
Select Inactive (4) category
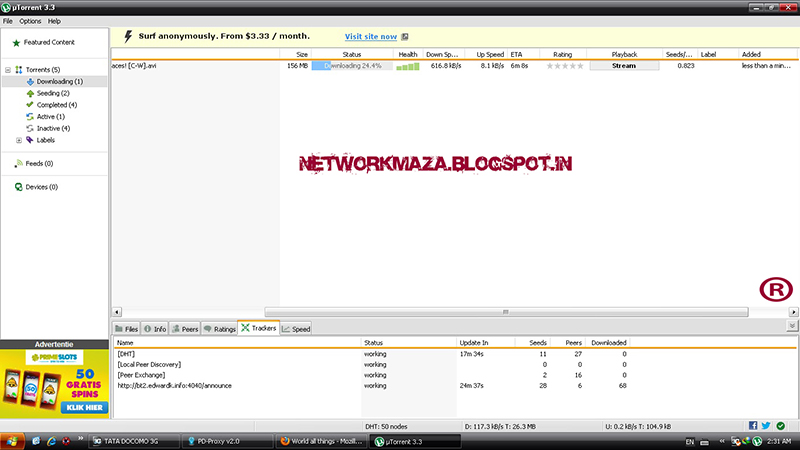click(53, 129)
